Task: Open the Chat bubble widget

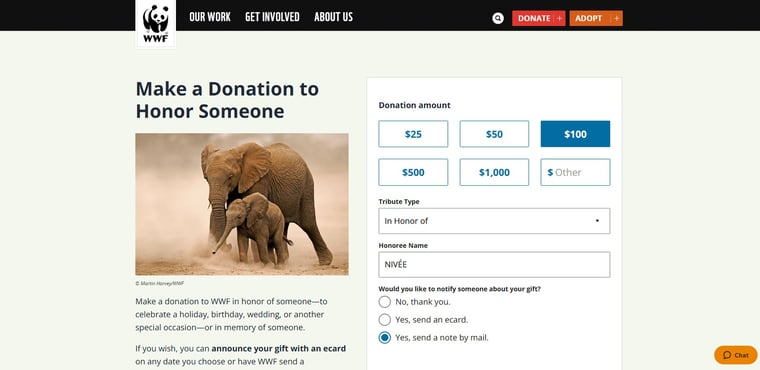Action: [x=735, y=355]
